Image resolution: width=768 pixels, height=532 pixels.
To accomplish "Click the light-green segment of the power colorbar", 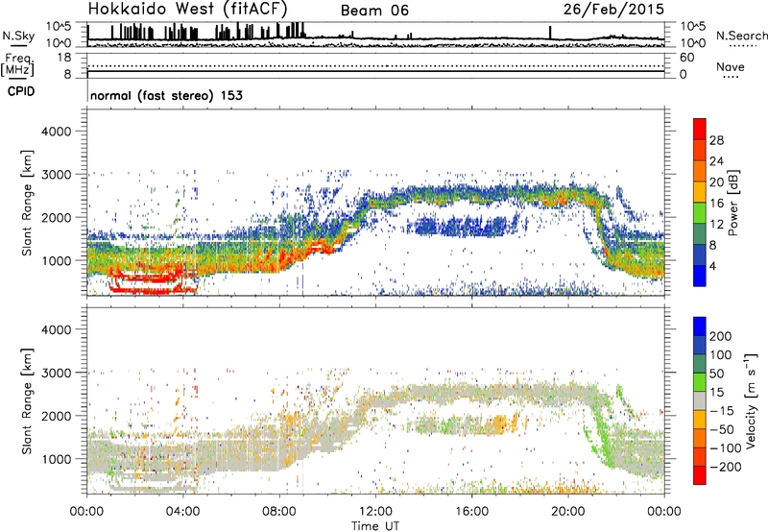I will click(700, 213).
